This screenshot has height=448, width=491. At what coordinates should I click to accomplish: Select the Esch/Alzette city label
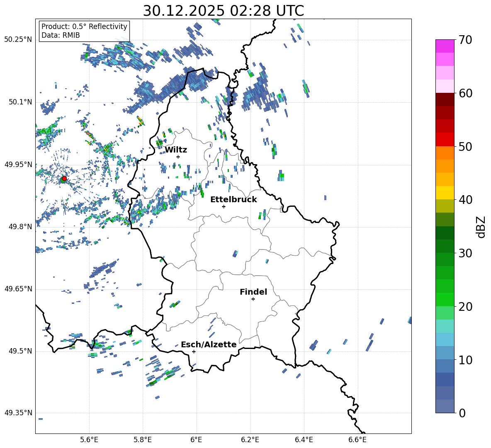(209, 344)
